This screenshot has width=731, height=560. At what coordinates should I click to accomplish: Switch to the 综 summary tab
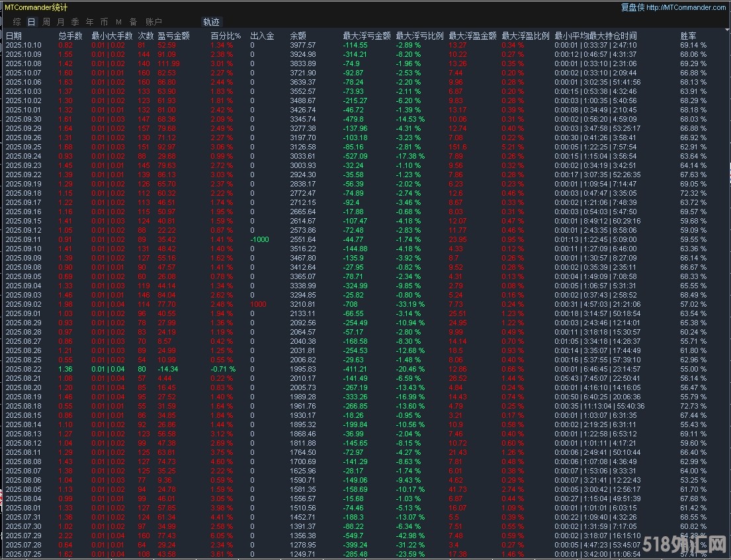pos(17,22)
